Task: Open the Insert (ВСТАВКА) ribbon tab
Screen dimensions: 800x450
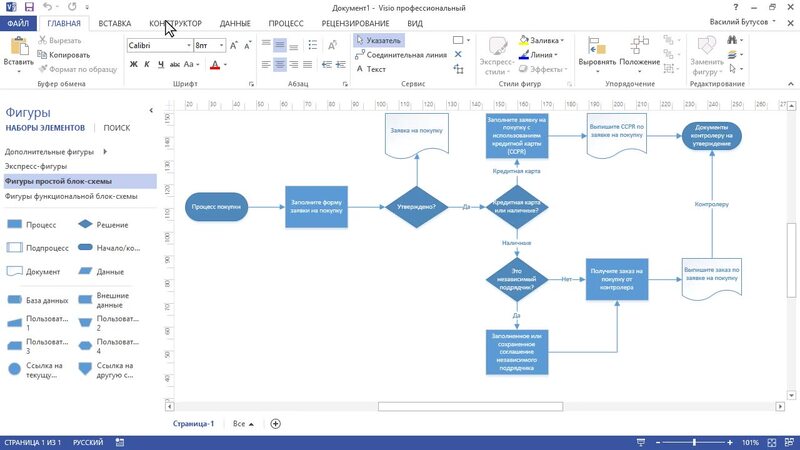Action: (x=115, y=22)
